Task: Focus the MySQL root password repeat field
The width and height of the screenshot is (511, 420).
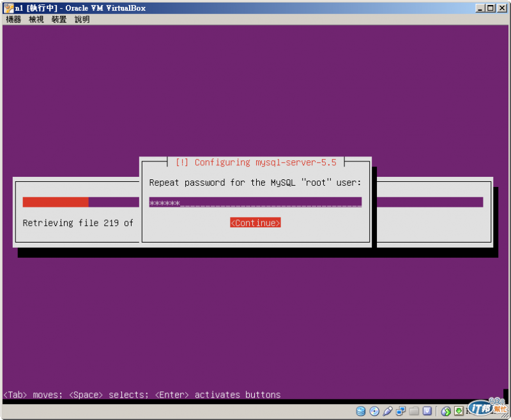Action: click(255, 202)
